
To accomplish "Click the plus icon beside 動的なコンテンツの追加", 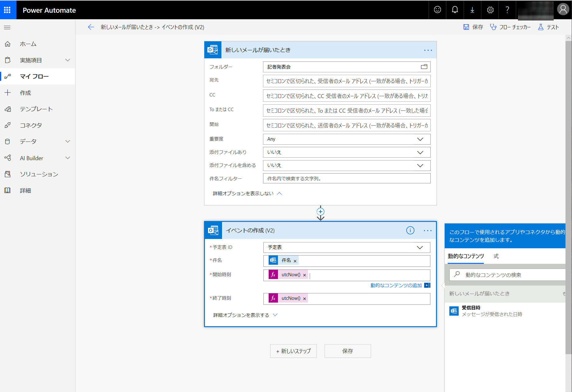I will (427, 285).
